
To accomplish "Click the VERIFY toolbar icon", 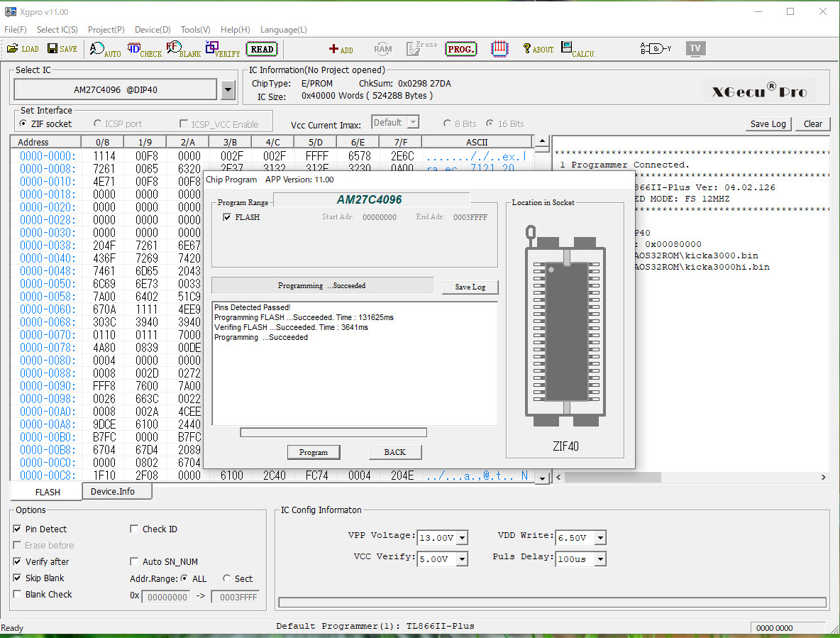I will click(x=222, y=49).
